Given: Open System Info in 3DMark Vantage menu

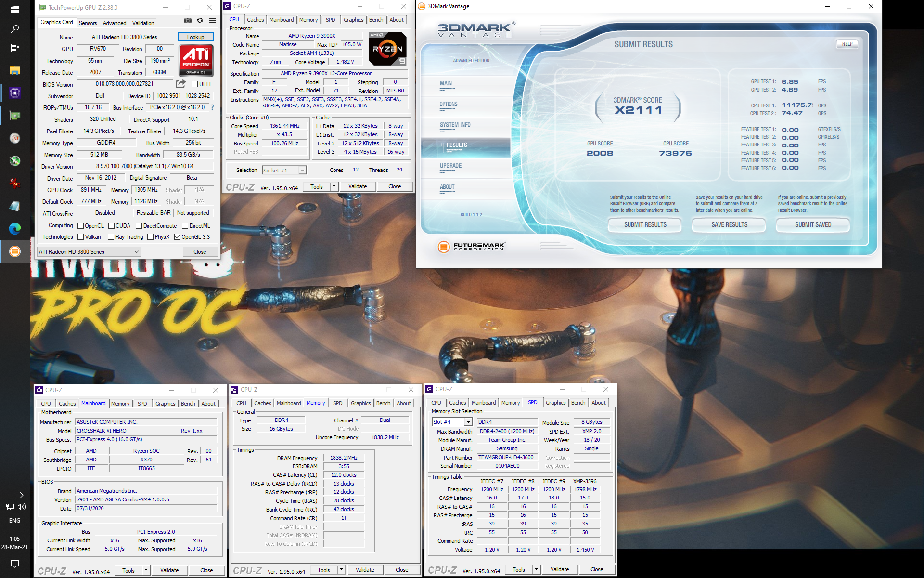Looking at the screenshot, I should click(x=455, y=125).
